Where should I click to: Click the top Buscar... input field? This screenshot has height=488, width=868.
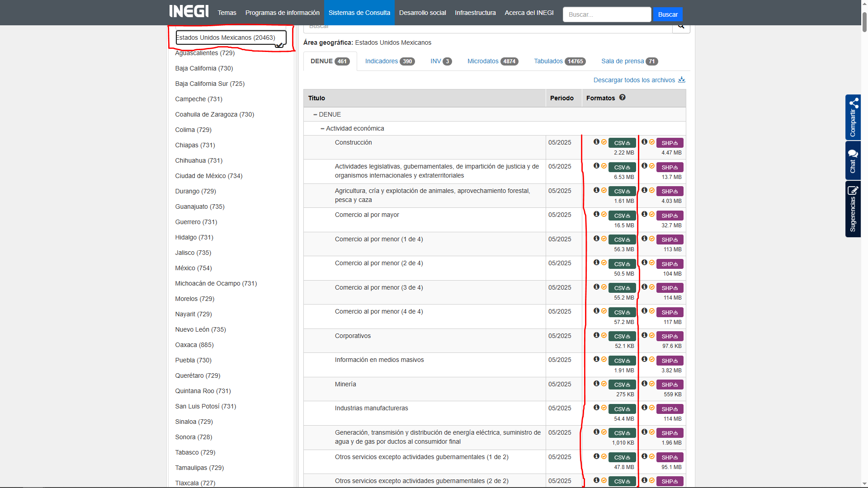[607, 14]
